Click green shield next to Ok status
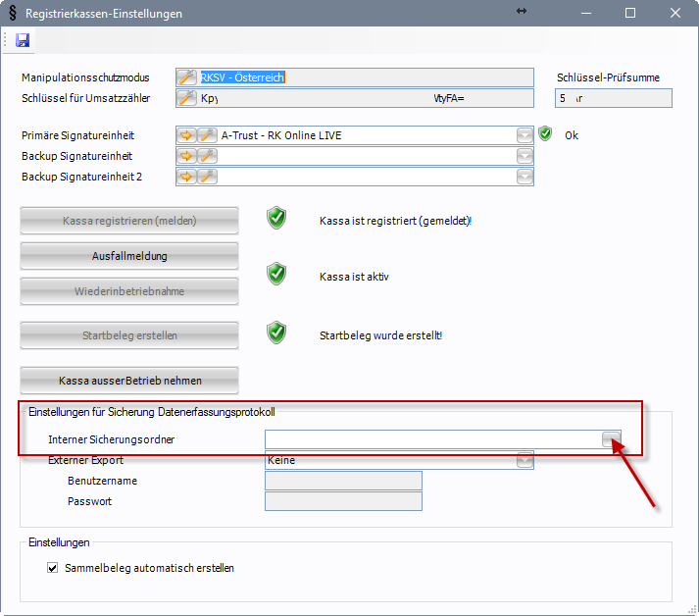Screen dimensions: 699x616 point(545,134)
